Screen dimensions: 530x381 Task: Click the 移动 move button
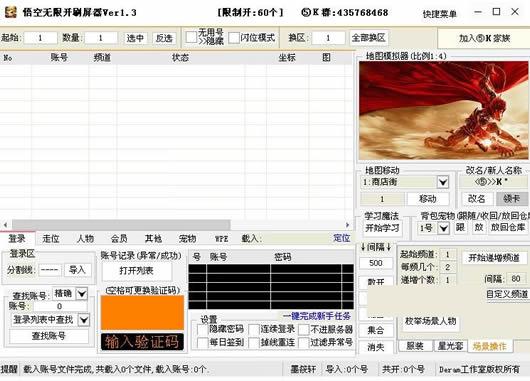click(428, 199)
